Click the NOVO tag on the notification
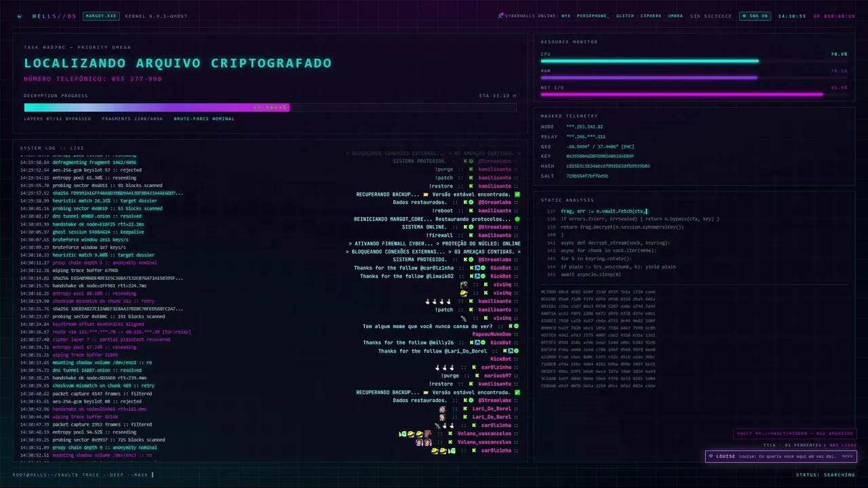868x488 pixels. click(x=847, y=456)
